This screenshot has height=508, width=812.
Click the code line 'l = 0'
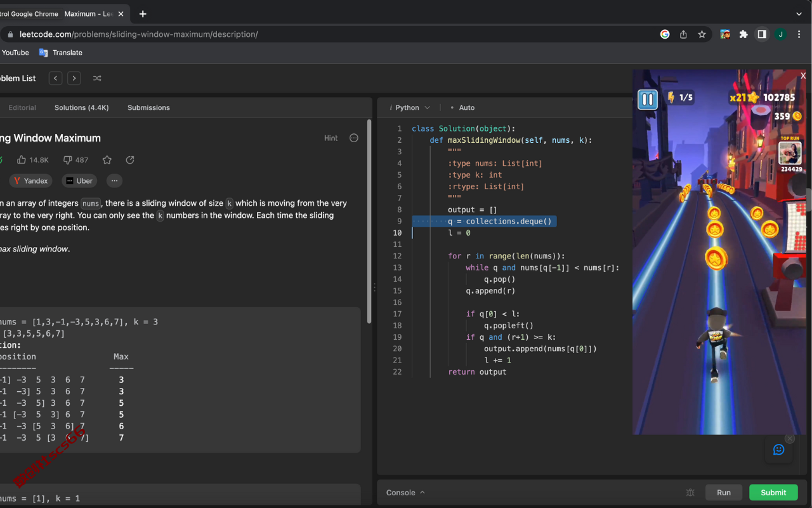[x=459, y=233]
